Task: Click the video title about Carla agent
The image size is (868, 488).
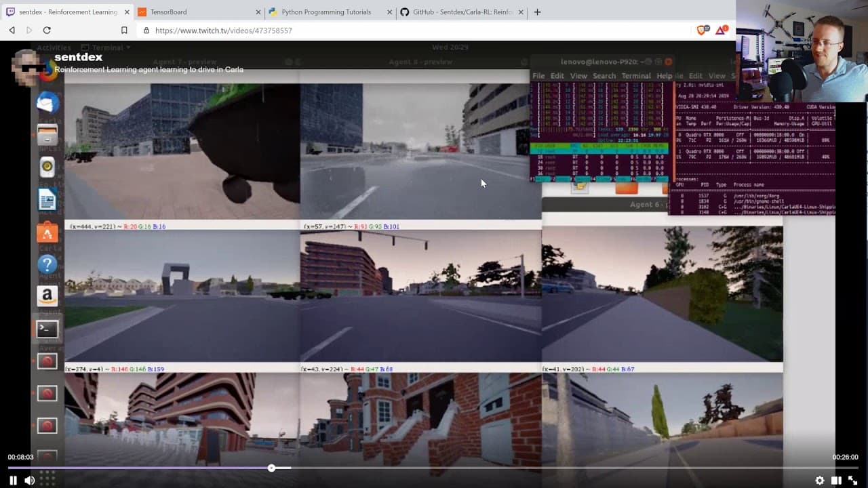Action: pyautogui.click(x=149, y=69)
